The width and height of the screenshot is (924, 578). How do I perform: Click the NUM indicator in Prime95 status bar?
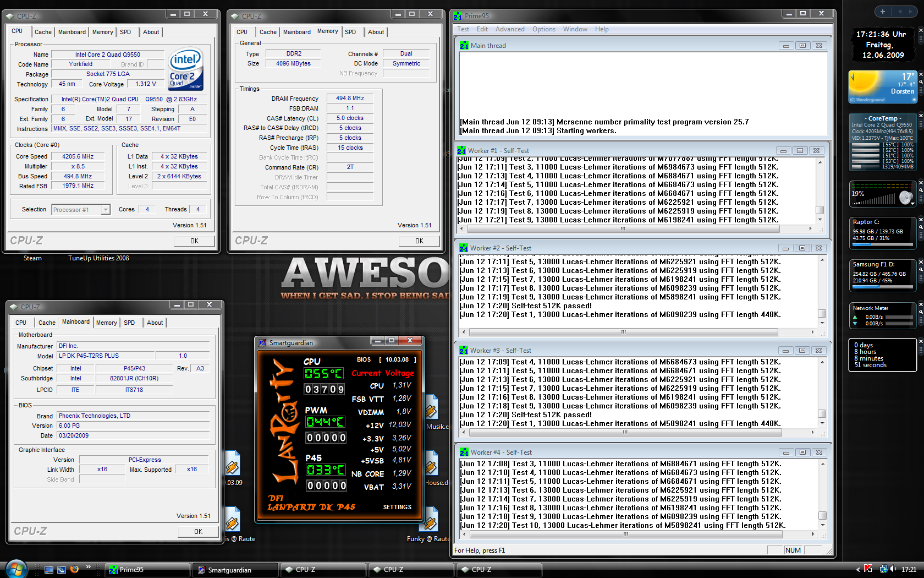pyautogui.click(x=793, y=550)
